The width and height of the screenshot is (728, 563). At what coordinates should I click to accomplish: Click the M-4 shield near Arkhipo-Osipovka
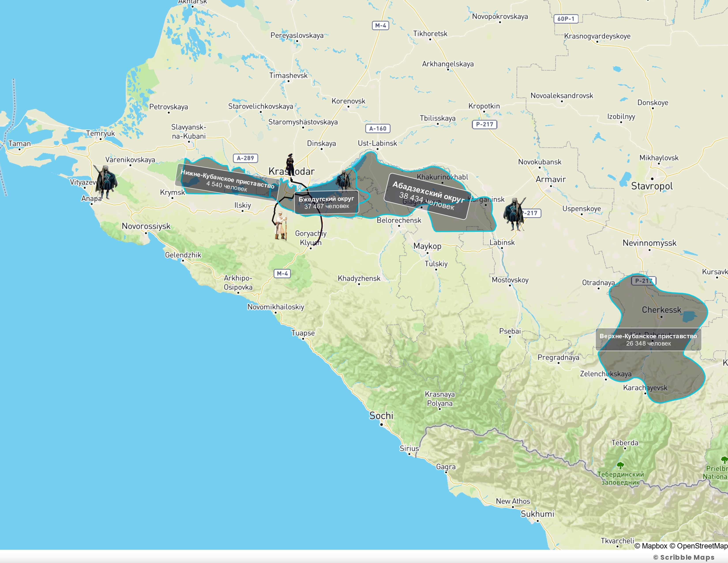point(282,274)
